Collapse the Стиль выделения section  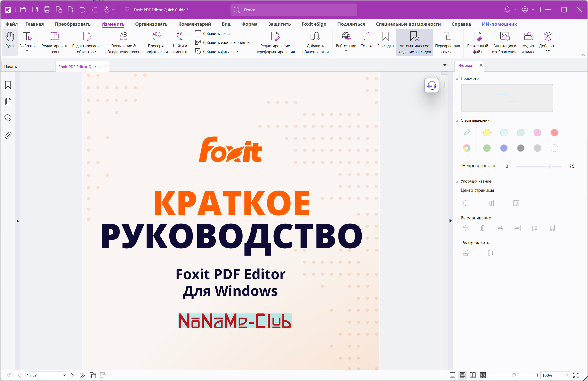pos(457,121)
